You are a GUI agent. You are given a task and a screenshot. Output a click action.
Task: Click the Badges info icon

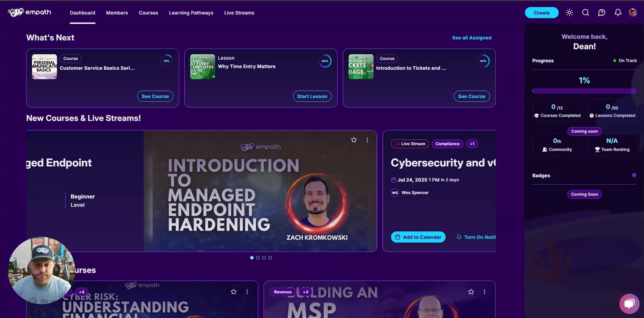[x=634, y=175]
